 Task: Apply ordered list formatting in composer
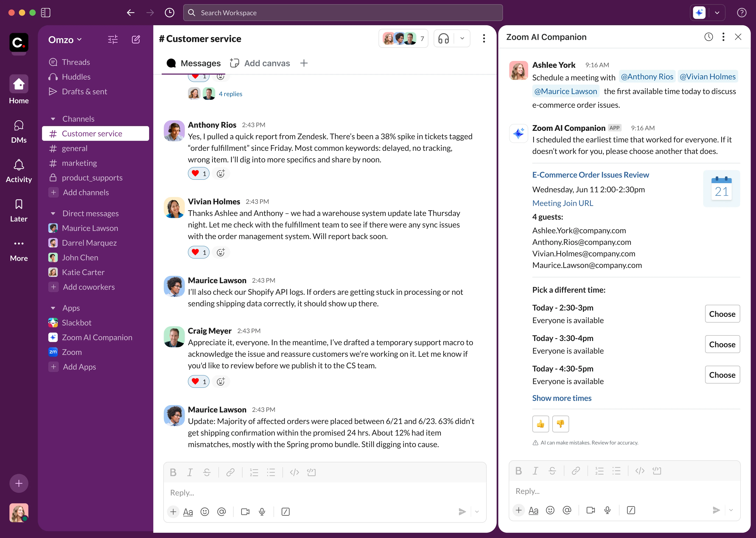point(254,472)
